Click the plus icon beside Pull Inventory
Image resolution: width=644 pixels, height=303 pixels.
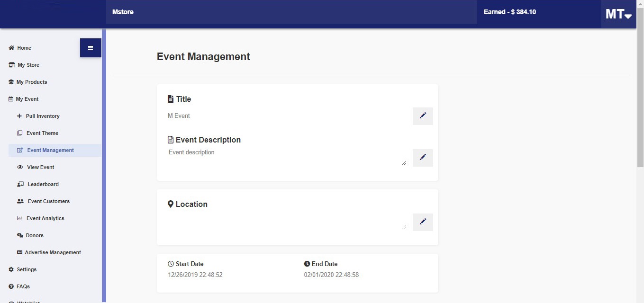pyautogui.click(x=19, y=116)
